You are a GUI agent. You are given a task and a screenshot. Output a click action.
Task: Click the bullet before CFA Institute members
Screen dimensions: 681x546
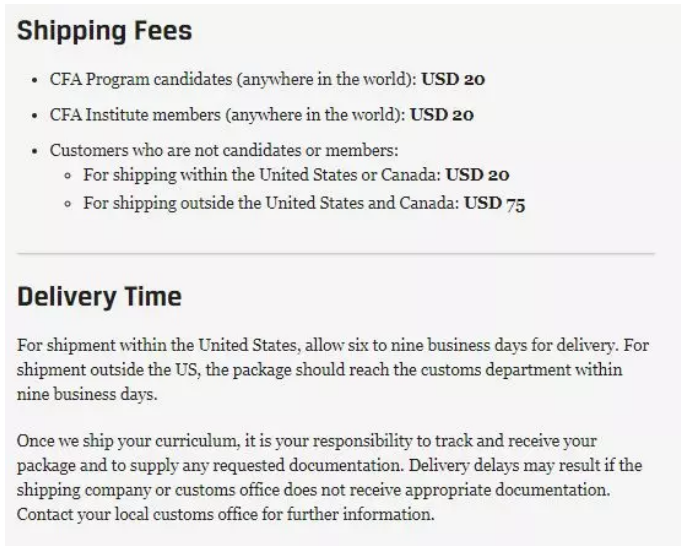click(x=35, y=114)
